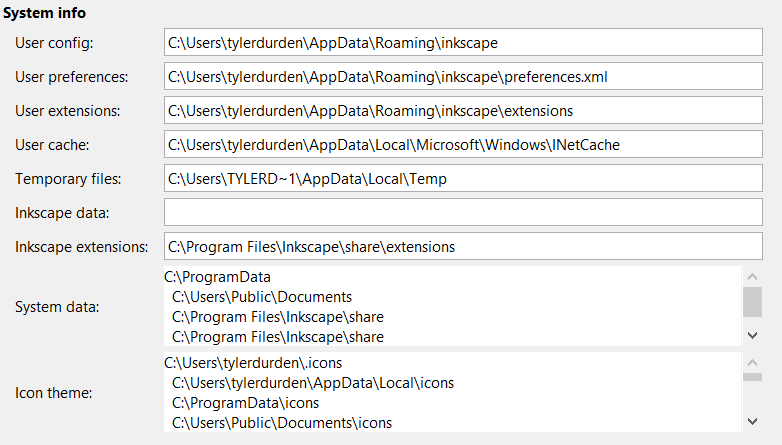Focus the User cache path field
The width and height of the screenshot is (782, 445).
[462, 145]
